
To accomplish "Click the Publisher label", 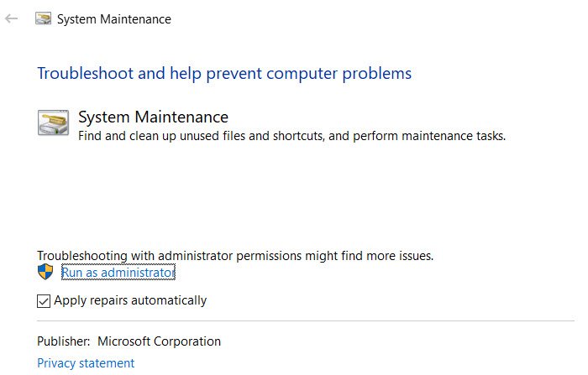I will [x=63, y=341].
